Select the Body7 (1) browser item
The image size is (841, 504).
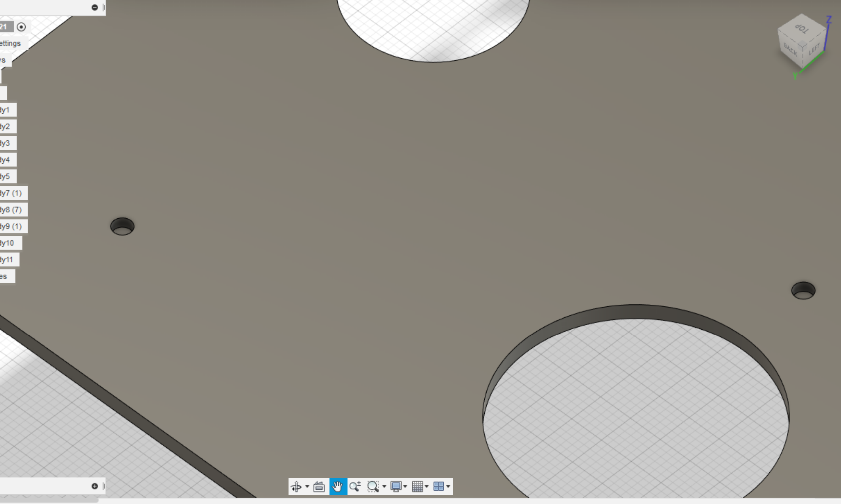click(11, 193)
